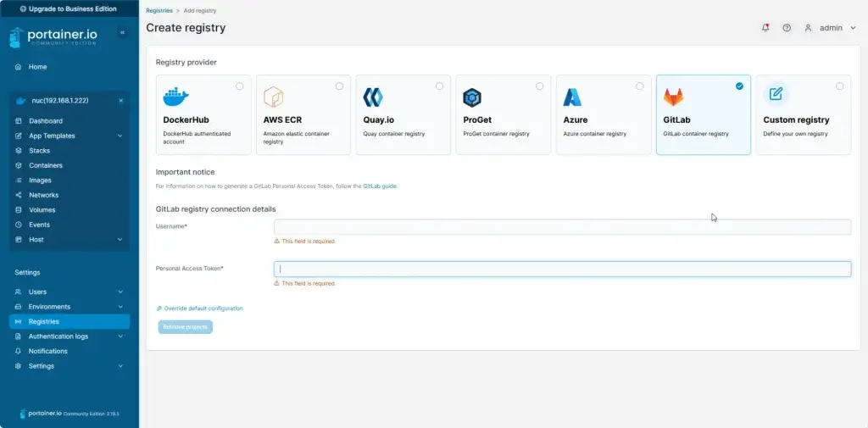Expand sidebar Settings submenu chevron
This screenshot has width=868, height=428.
pos(120,366)
